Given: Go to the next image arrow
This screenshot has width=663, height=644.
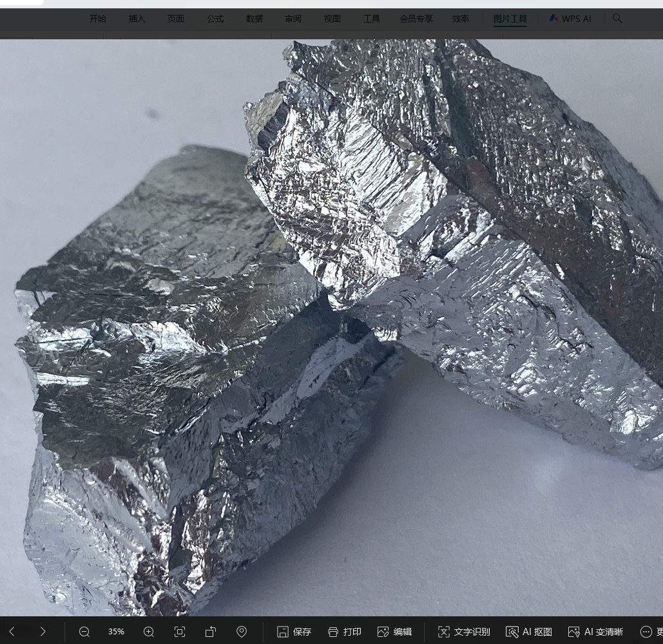Looking at the screenshot, I should (x=43, y=632).
